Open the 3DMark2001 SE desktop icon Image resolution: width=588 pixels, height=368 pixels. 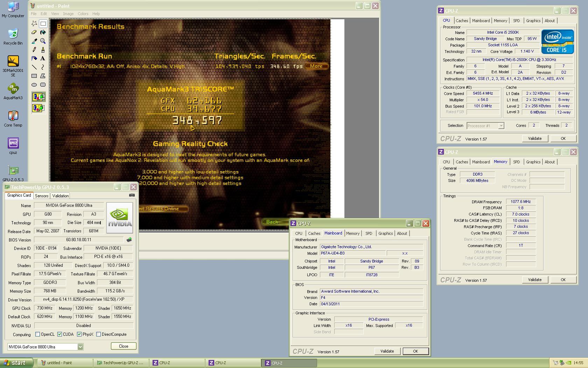(x=13, y=66)
